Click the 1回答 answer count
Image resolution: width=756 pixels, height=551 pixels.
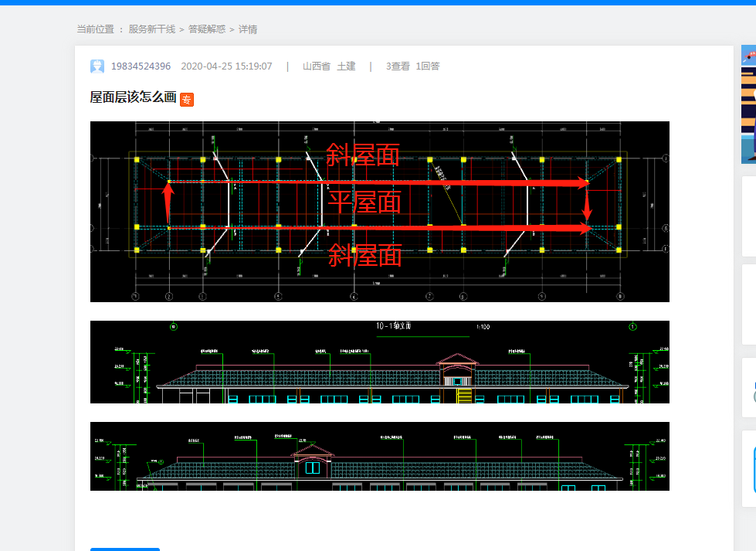coord(428,66)
